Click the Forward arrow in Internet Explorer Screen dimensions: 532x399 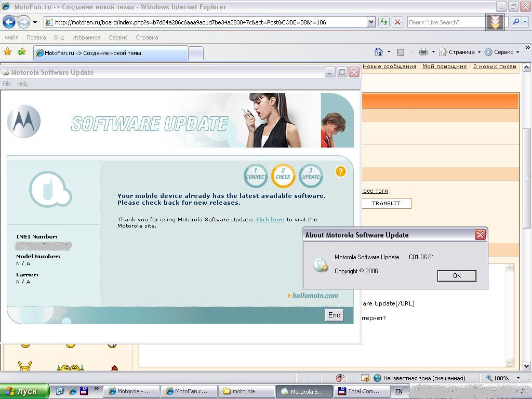point(23,22)
